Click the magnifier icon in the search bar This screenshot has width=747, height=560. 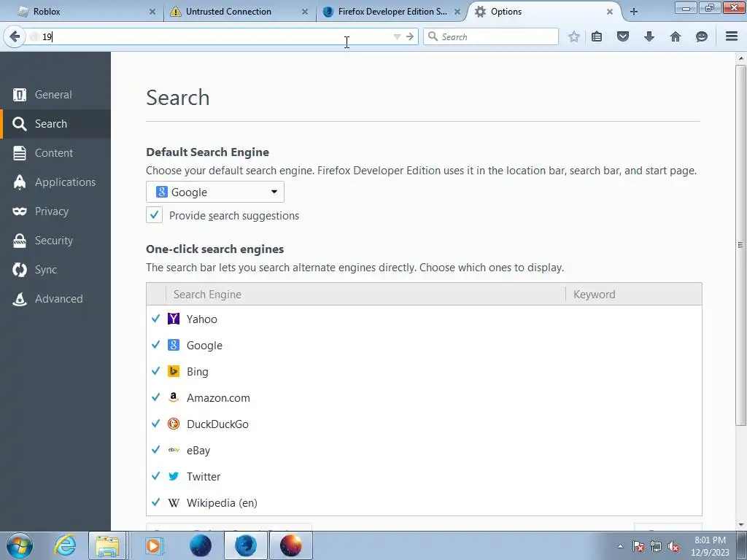[433, 36]
